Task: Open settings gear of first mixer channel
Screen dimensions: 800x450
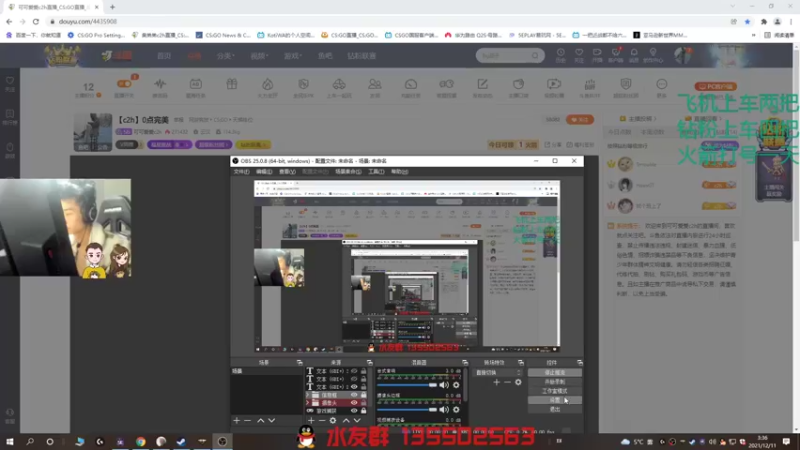Action: click(x=456, y=385)
